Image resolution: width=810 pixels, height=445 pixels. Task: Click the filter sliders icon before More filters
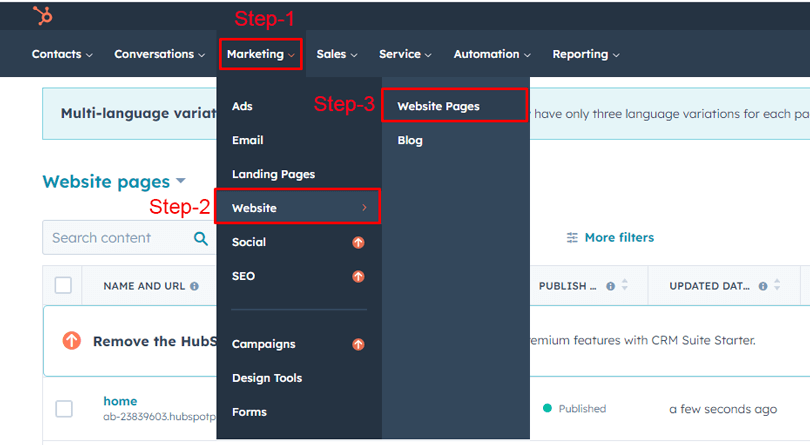[x=572, y=238]
